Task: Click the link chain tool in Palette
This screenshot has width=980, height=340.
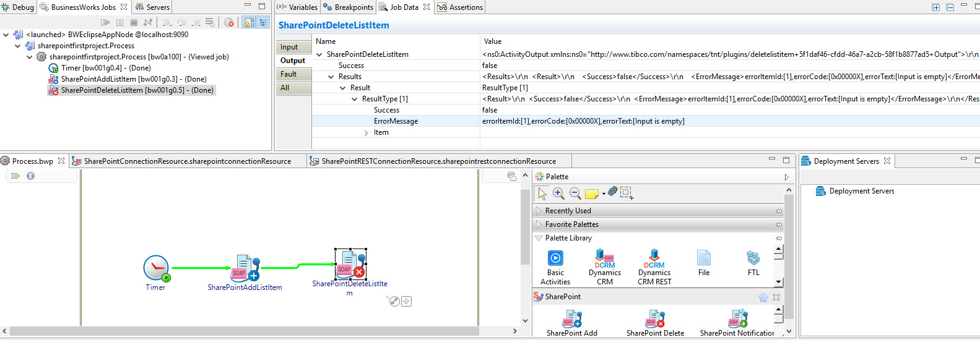Action: [612, 192]
